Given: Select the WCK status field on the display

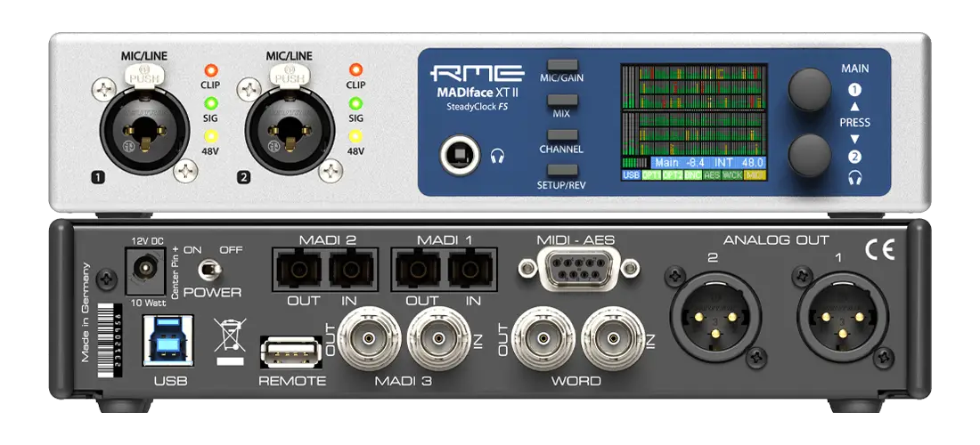Looking at the screenshot, I should (733, 175).
